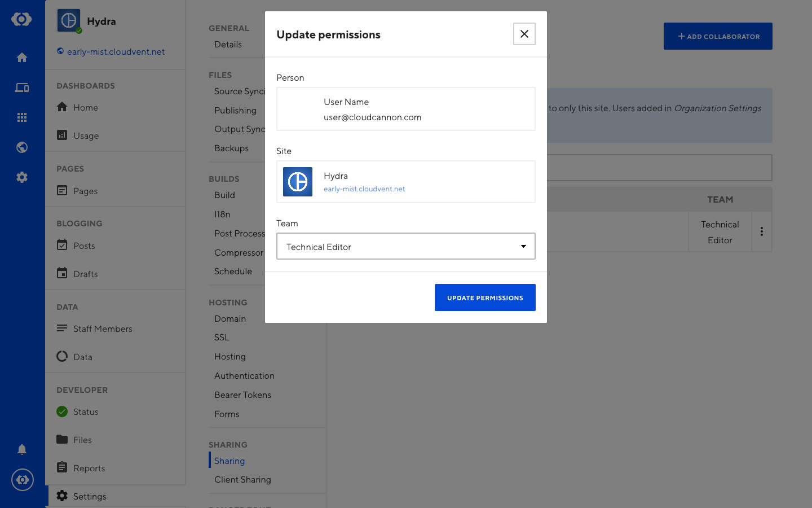Select Compressor settings
This screenshot has width=812, height=508.
click(x=239, y=253)
